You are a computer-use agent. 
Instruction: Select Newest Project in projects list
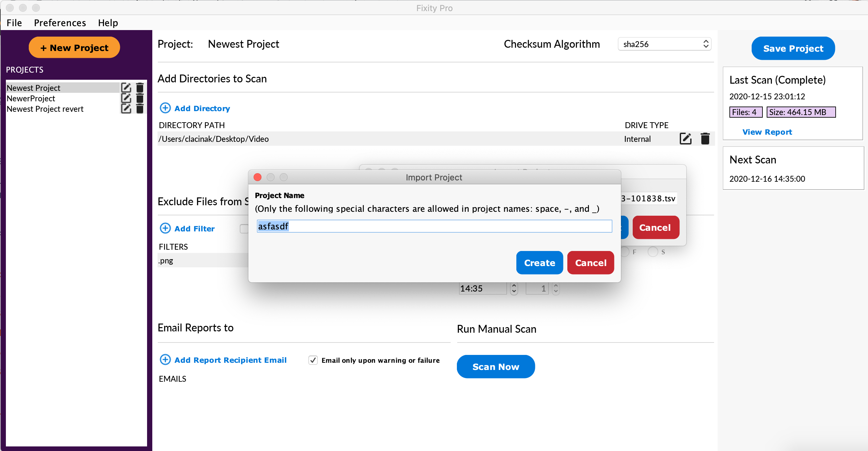click(62, 88)
